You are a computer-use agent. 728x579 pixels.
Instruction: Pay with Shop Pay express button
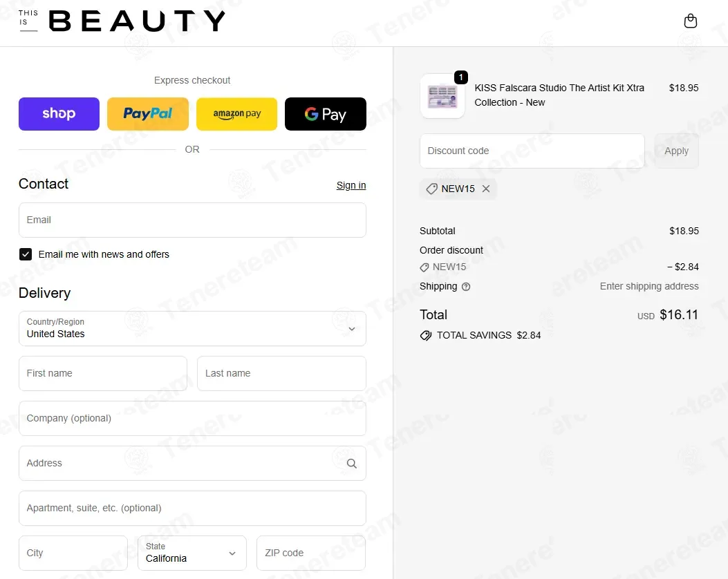point(59,114)
